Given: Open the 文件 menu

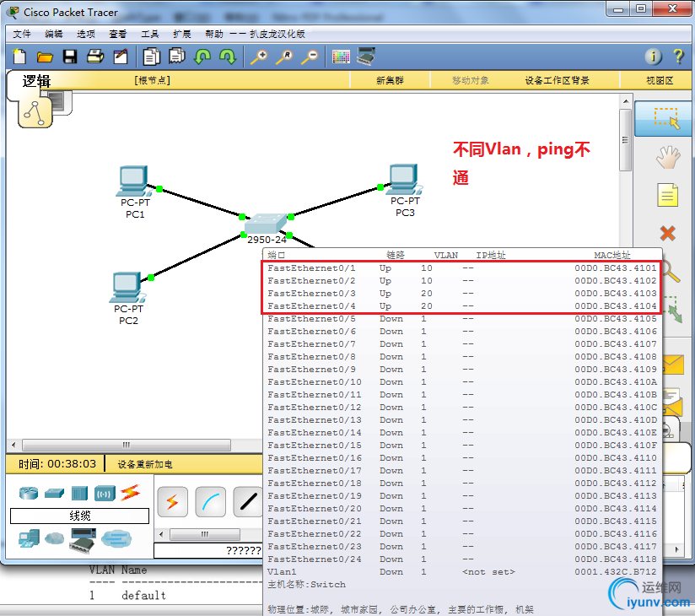Looking at the screenshot, I should [22, 34].
